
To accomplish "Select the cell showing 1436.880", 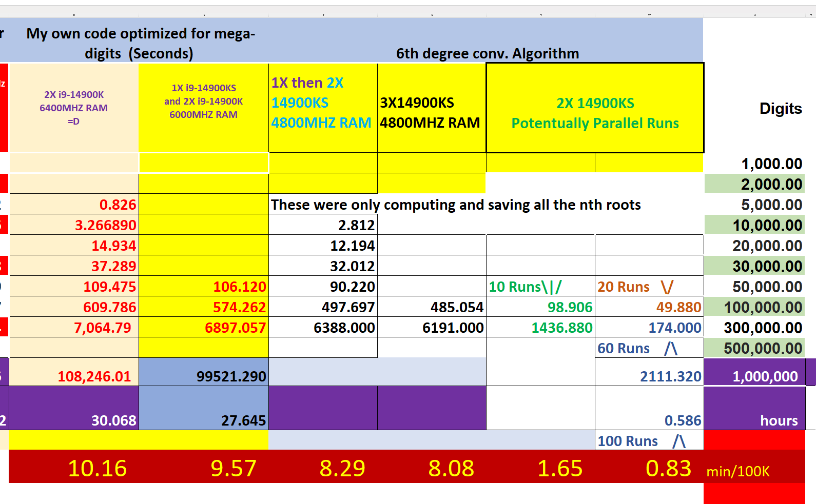I will [540, 328].
